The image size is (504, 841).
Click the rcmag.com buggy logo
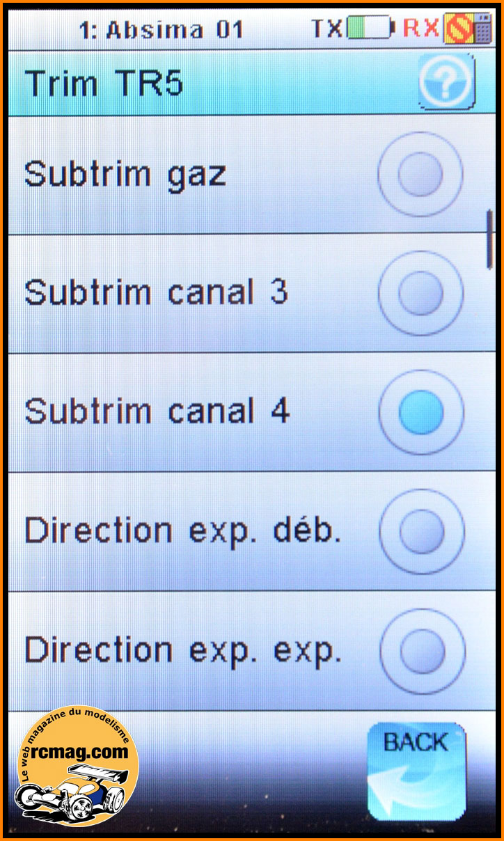pyautogui.click(x=77, y=766)
